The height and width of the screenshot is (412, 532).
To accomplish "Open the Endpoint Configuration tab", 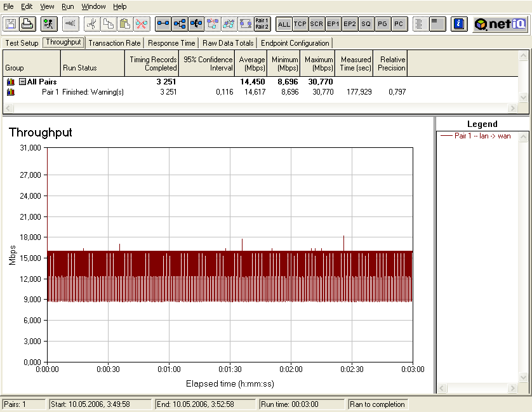I will click(295, 43).
